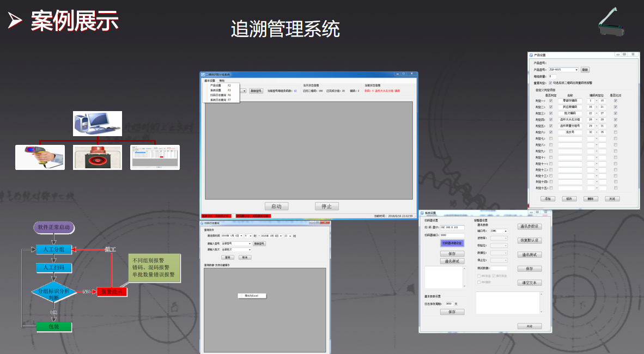Click 刷新型号 button in main window
The width and height of the screenshot is (644, 354).
[256, 91]
